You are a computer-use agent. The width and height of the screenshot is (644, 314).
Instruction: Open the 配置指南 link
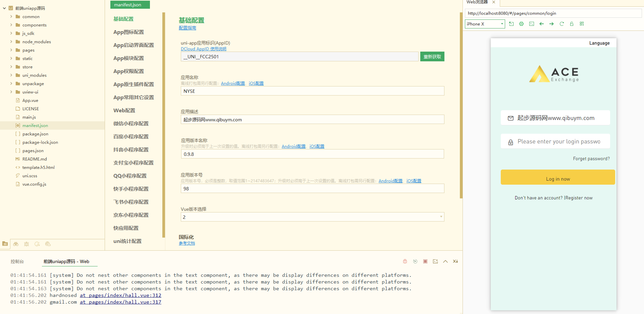(187, 28)
